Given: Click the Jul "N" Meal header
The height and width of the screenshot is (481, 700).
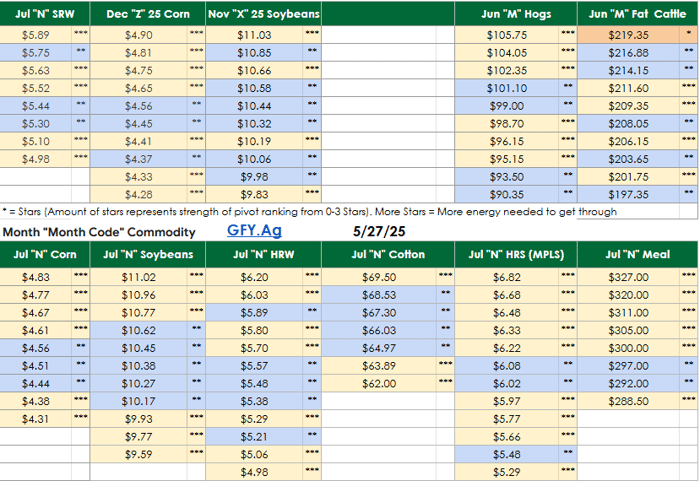Looking at the screenshot, I should tap(637, 254).
